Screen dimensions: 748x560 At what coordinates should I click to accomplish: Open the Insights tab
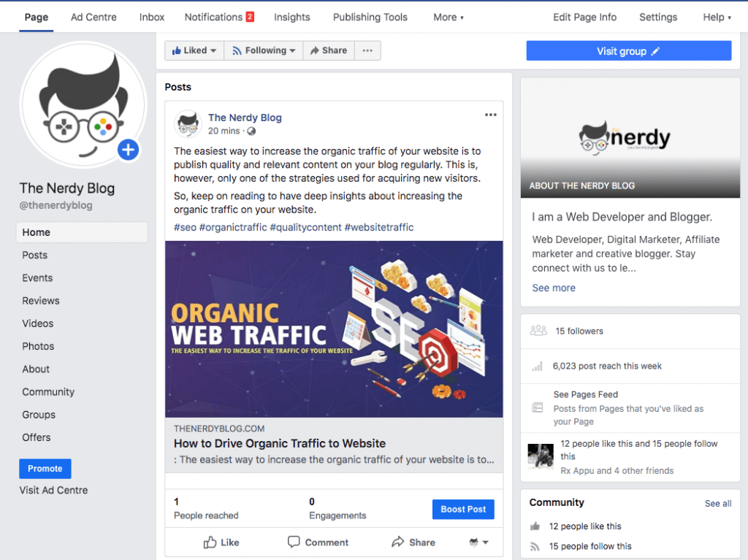pyautogui.click(x=292, y=18)
